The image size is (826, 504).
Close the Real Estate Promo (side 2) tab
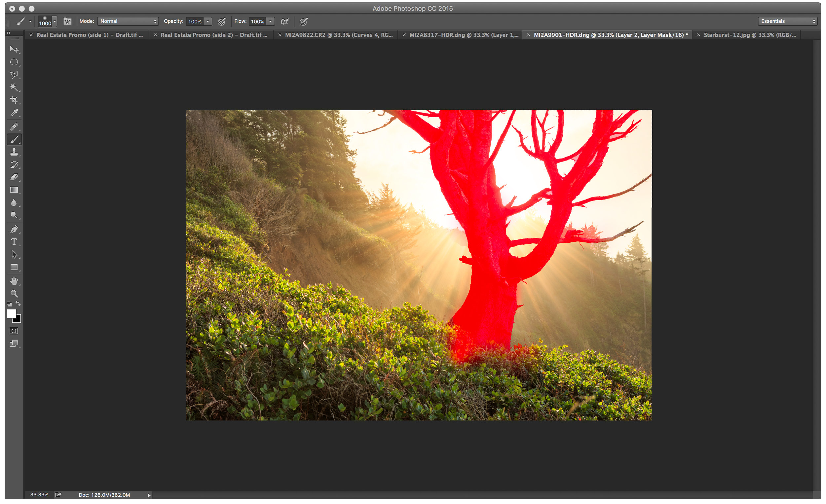pyautogui.click(x=155, y=35)
